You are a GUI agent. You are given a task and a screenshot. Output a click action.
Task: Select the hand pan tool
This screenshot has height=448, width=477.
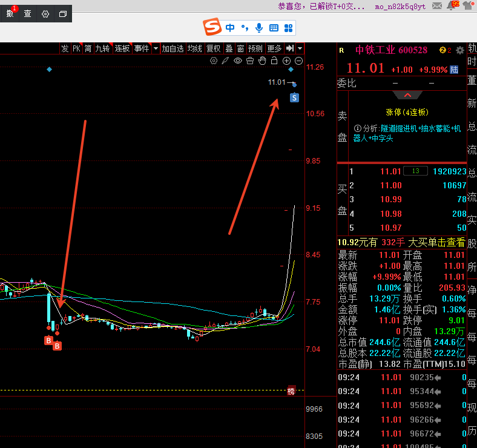click(262, 61)
